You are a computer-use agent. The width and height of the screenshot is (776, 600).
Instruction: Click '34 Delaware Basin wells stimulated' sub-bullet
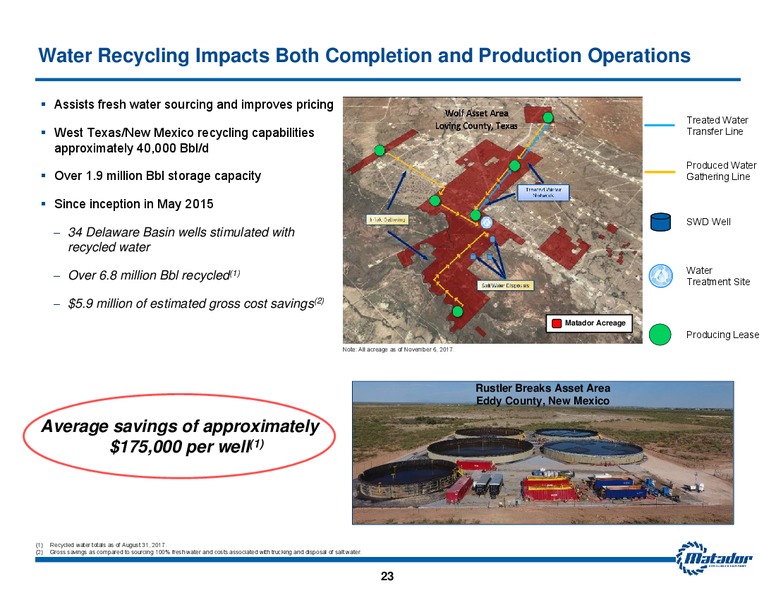tap(181, 240)
